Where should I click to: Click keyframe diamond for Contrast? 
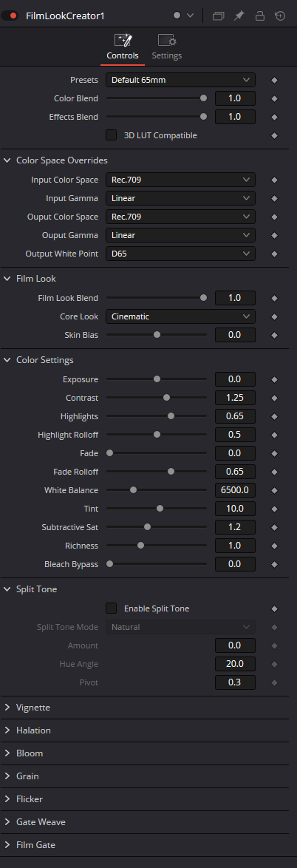[x=274, y=398]
